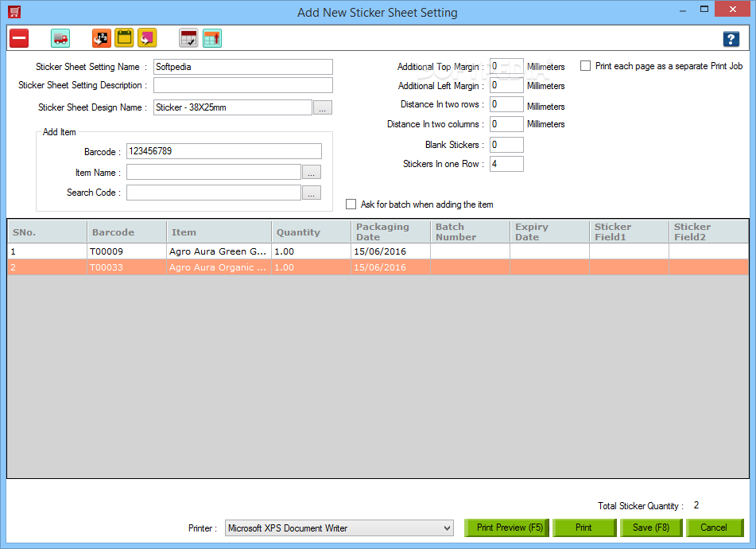Open help with blue question mark icon

coord(731,39)
